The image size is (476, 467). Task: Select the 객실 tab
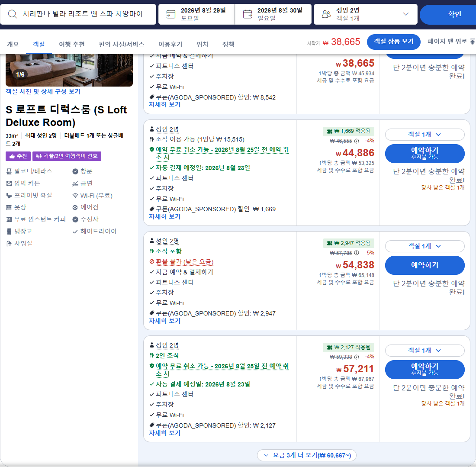tap(39, 44)
